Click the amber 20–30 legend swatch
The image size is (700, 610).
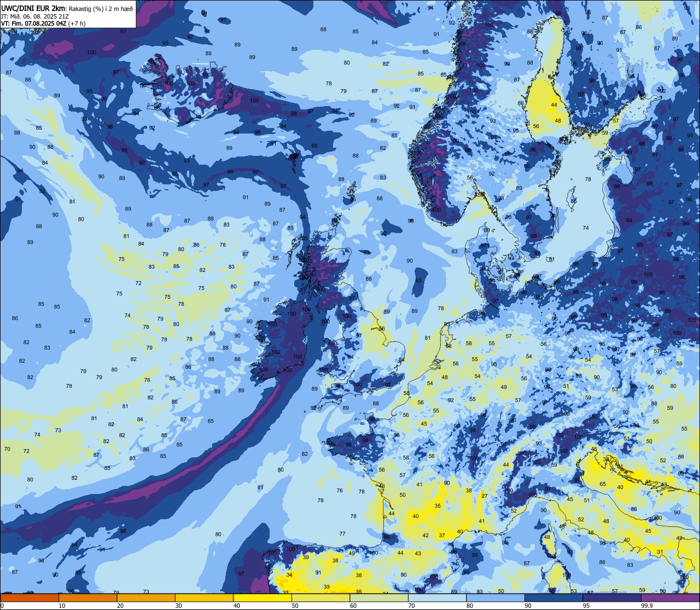pos(146,597)
